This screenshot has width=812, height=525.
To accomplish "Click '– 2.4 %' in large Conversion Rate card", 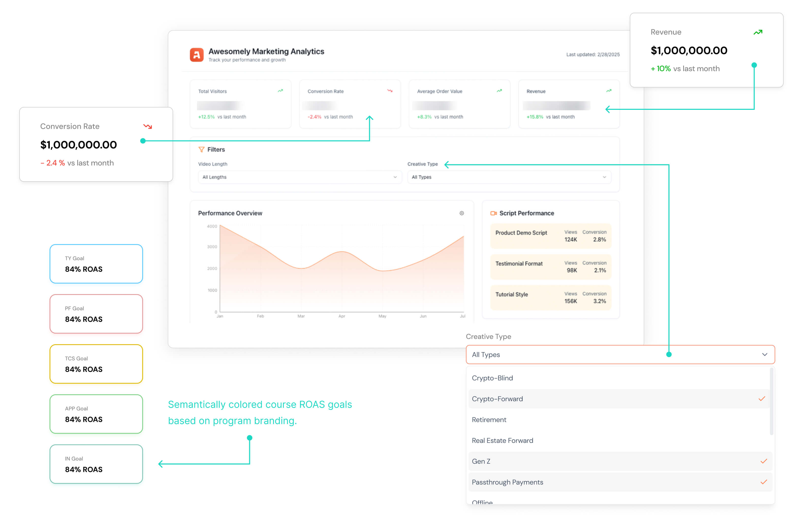I will (52, 163).
